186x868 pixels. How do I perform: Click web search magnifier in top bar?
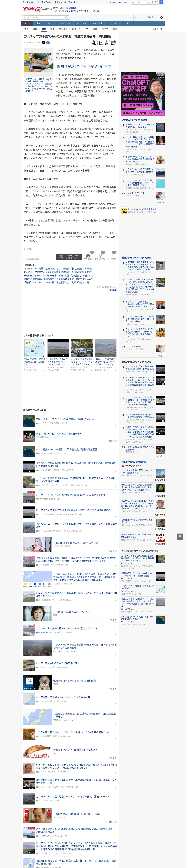161,2
